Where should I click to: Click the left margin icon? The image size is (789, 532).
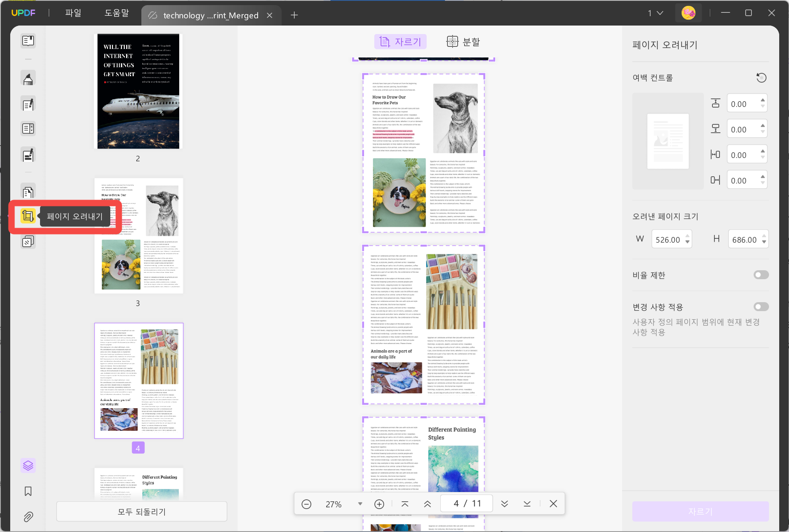[715, 154]
